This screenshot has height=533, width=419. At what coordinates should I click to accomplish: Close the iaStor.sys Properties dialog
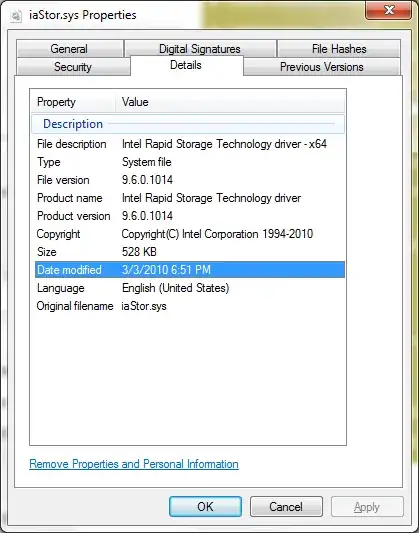tap(388, 10)
